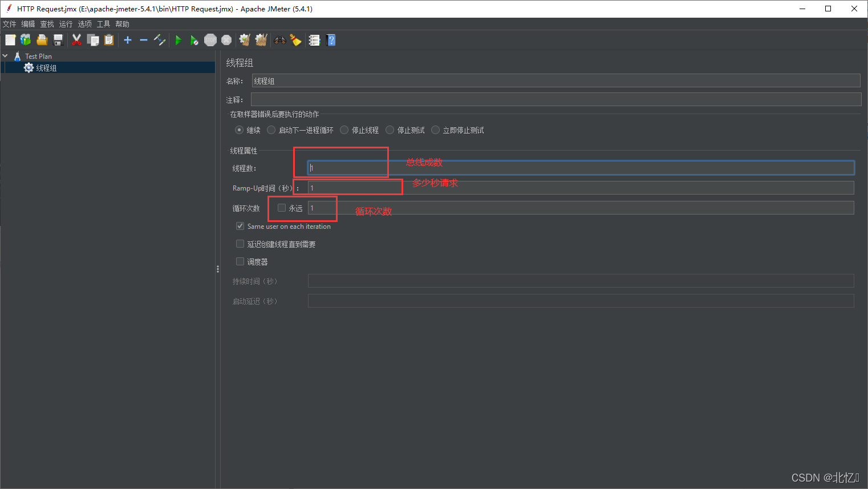Open the 选项 menu
The image size is (868, 489).
click(85, 24)
